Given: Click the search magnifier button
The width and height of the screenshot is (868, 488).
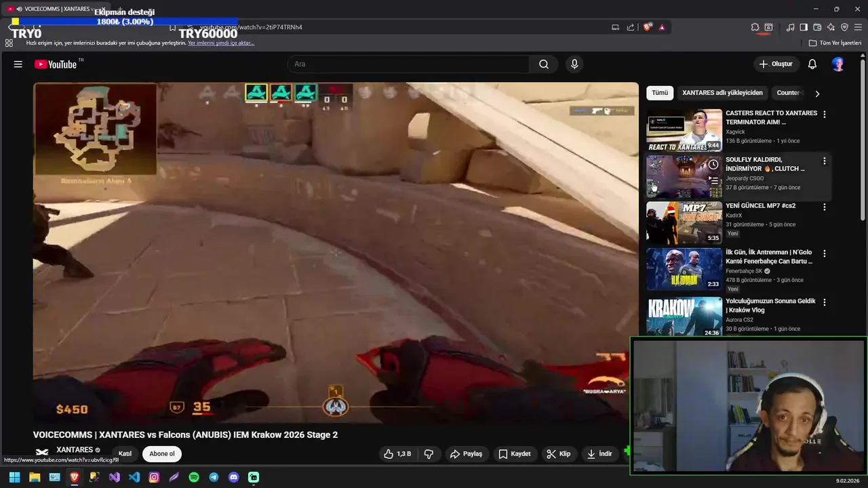Looking at the screenshot, I should click(x=544, y=64).
